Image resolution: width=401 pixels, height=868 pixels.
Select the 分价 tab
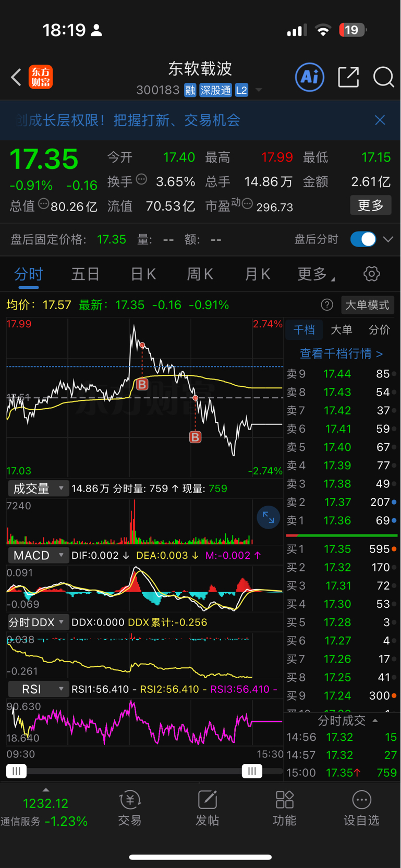coord(379,329)
